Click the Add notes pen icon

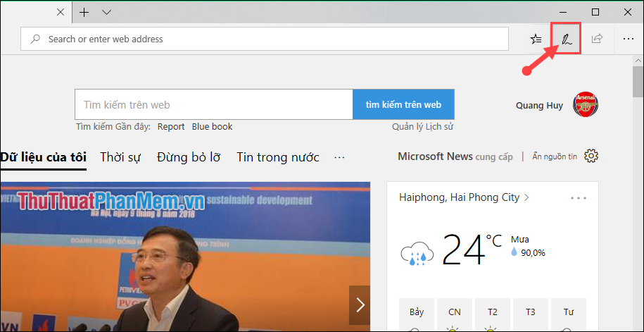point(567,39)
